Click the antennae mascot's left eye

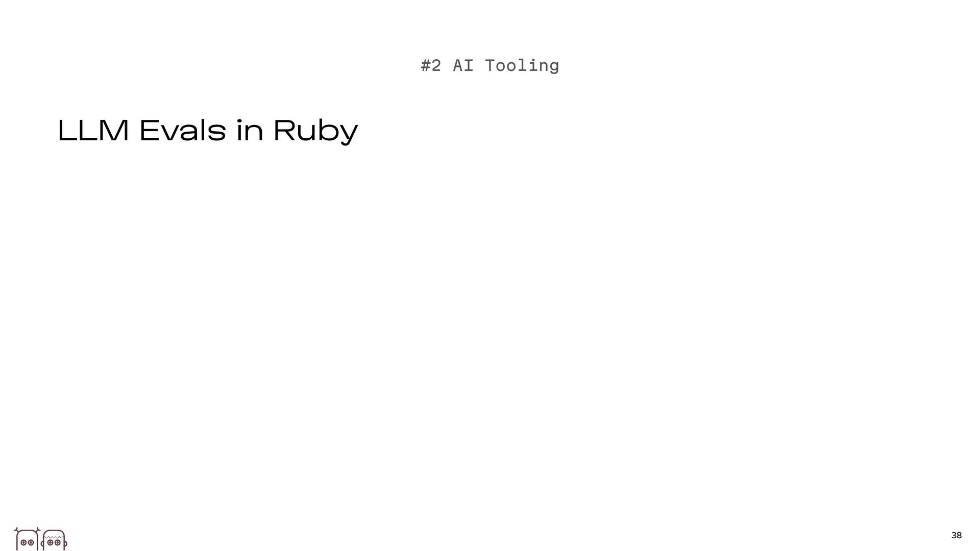[23, 543]
